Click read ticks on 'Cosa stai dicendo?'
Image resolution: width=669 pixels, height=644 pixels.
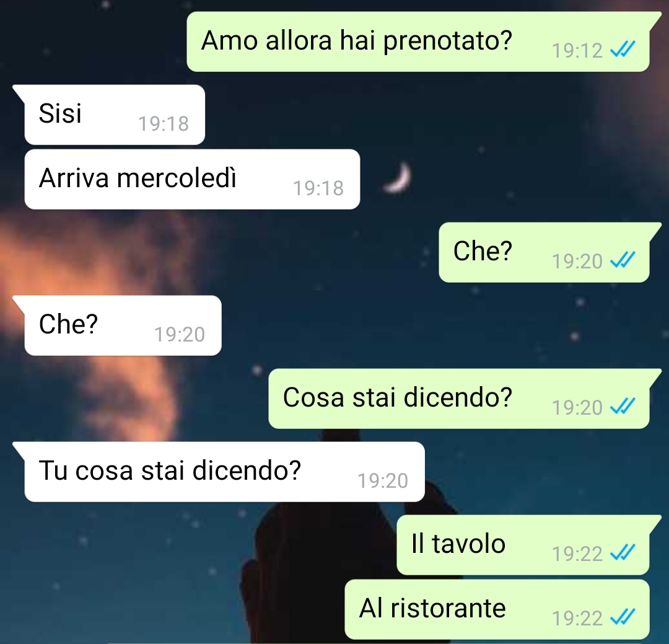(623, 406)
